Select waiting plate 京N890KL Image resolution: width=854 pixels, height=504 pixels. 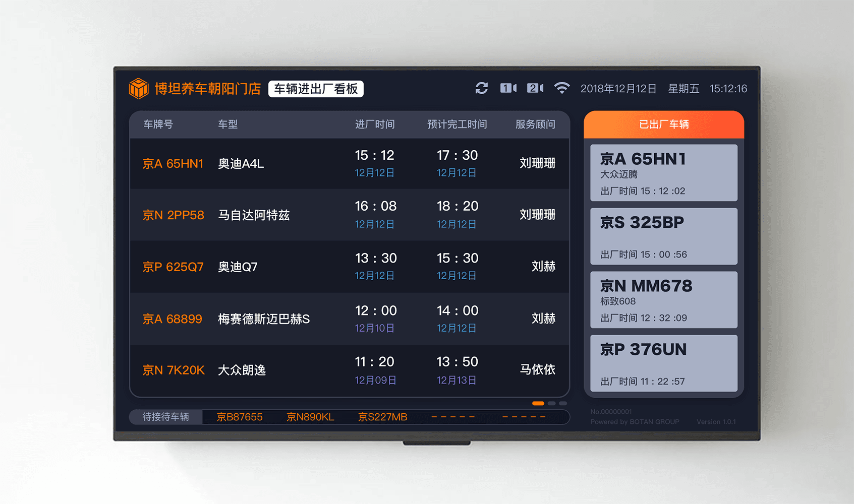(x=310, y=417)
